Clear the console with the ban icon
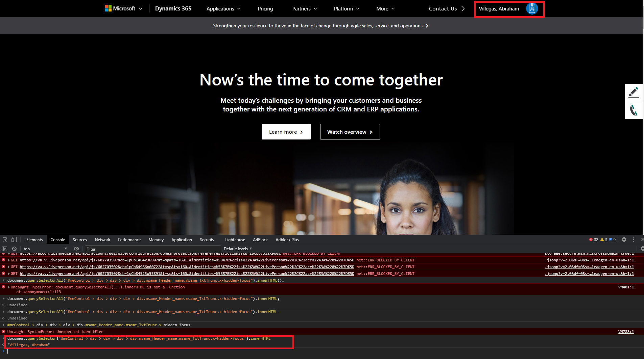Viewport: 644px width, 359px height. click(14, 249)
